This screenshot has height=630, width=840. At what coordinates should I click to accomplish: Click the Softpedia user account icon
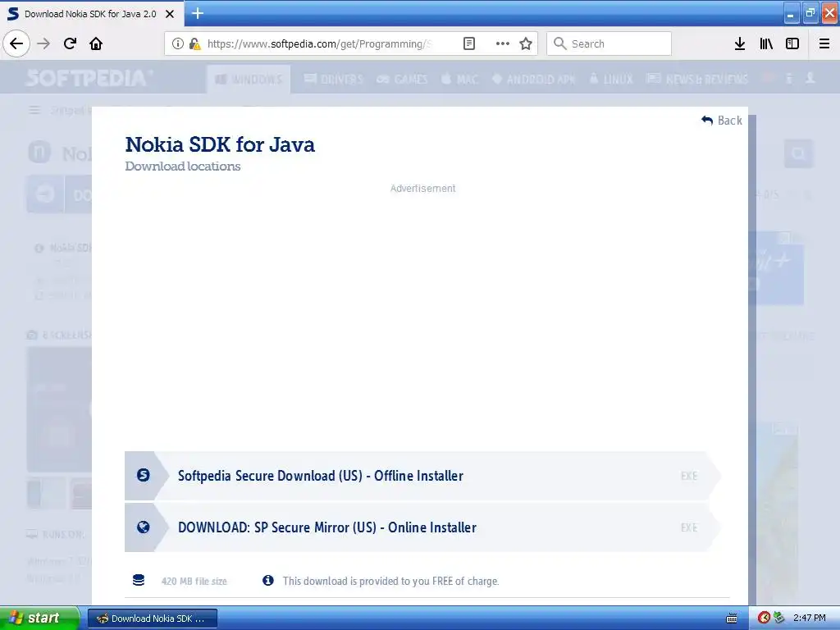point(810,79)
